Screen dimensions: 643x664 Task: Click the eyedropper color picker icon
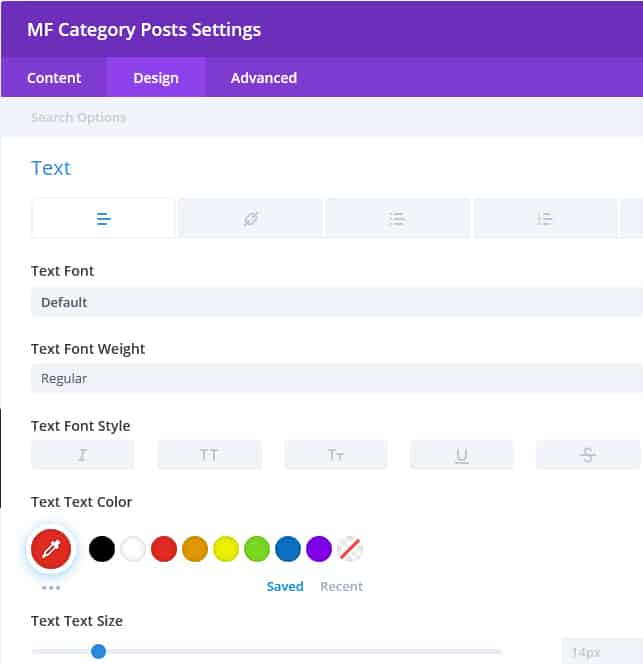[50, 548]
